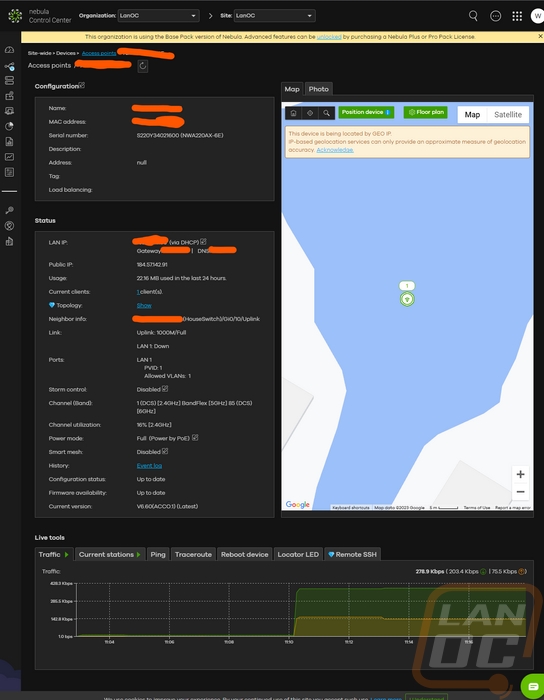The image size is (544, 700).
Task: Toggle the Smart mesh edit icon
Action: 165,451
